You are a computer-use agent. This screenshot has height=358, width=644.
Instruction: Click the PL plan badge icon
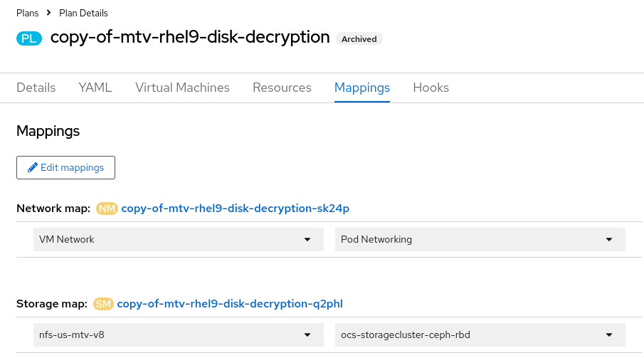pyautogui.click(x=29, y=38)
